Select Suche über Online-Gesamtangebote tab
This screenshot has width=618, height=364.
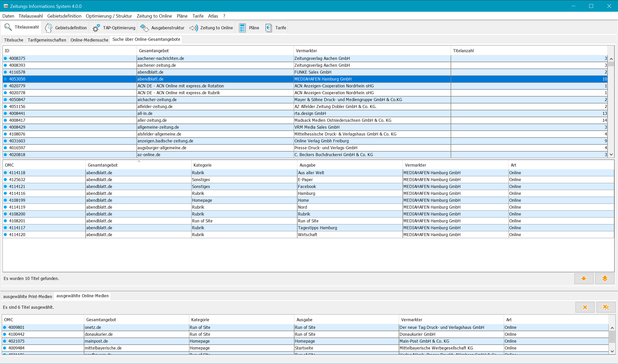point(146,39)
